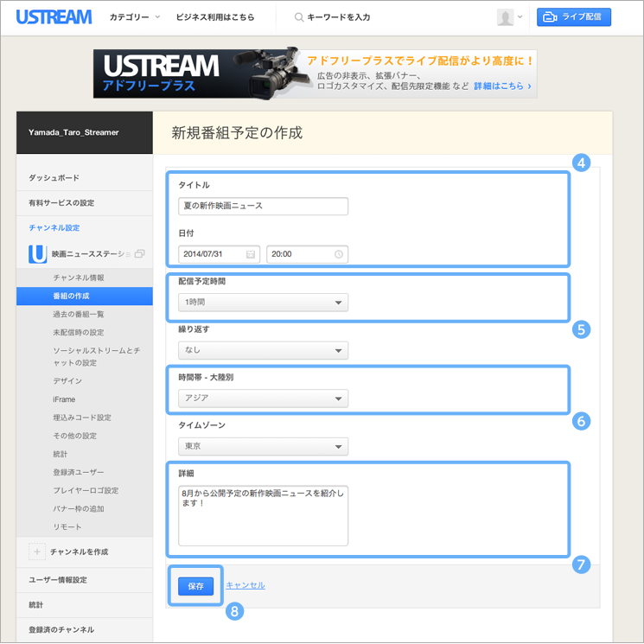Click the 映画ニュースステーション channel name
This screenshot has width=644, height=644.
point(91,254)
